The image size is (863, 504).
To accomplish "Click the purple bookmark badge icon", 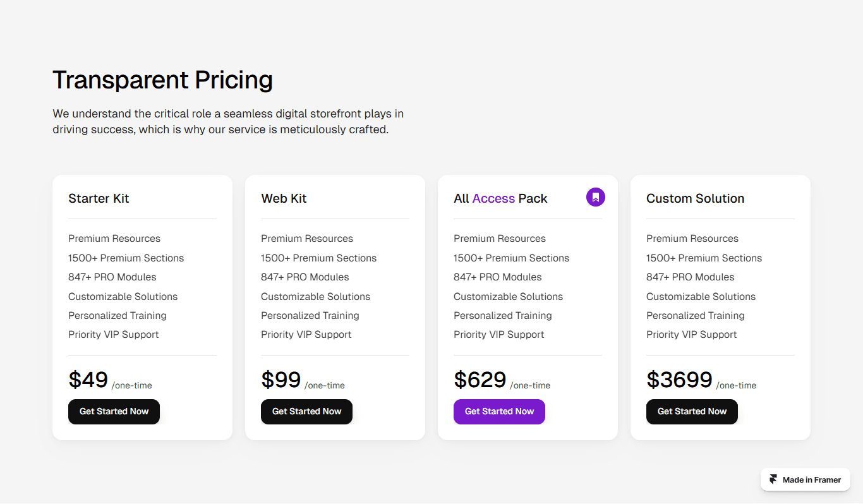I will pos(596,197).
